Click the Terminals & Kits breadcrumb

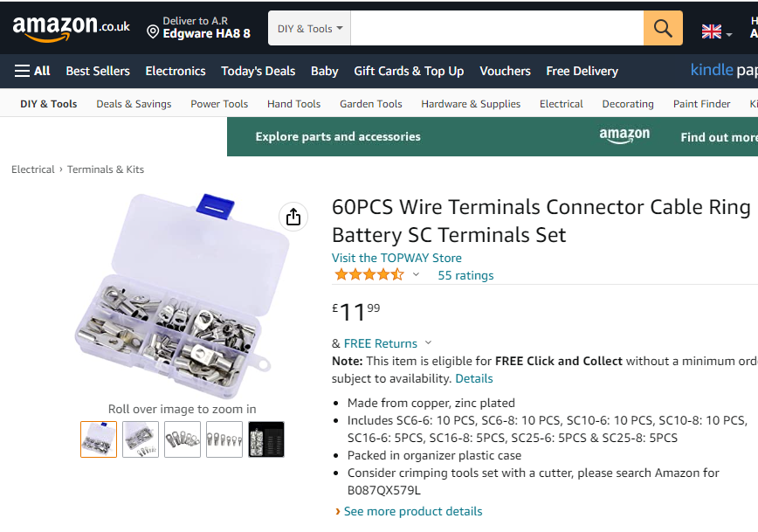[x=106, y=169]
